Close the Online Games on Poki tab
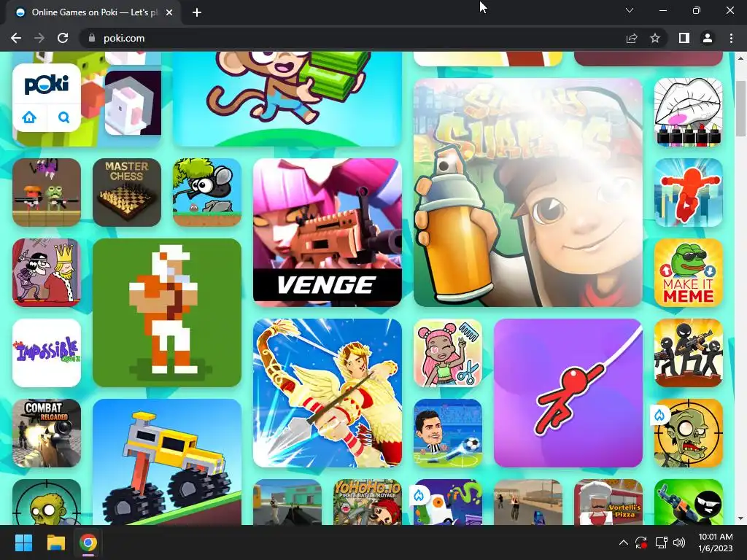747x560 pixels. point(169,12)
